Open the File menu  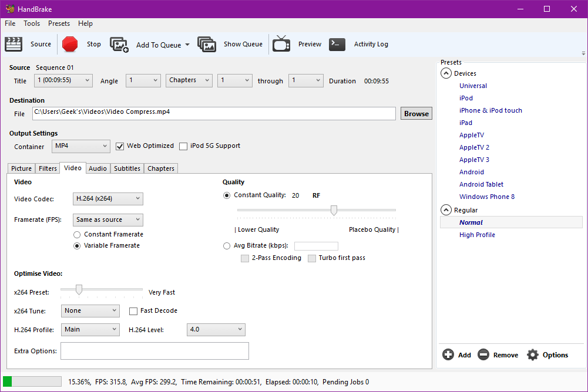(x=10, y=23)
